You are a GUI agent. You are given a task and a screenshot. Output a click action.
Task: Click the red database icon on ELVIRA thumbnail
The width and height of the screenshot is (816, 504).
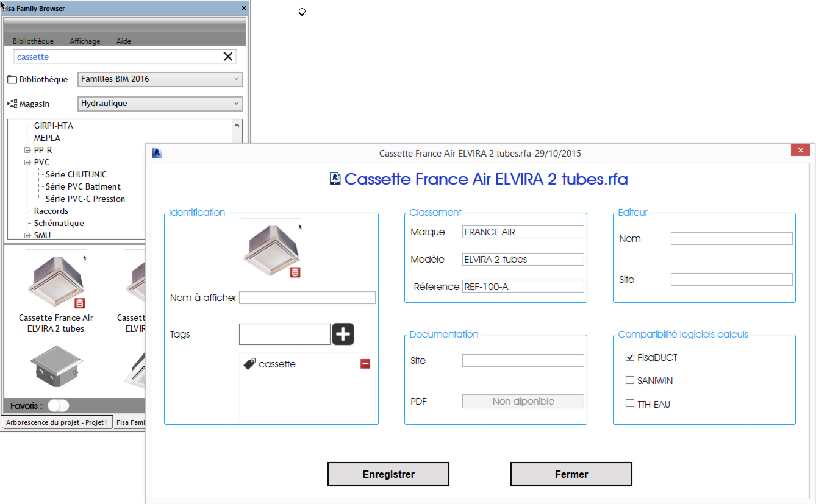point(80,303)
